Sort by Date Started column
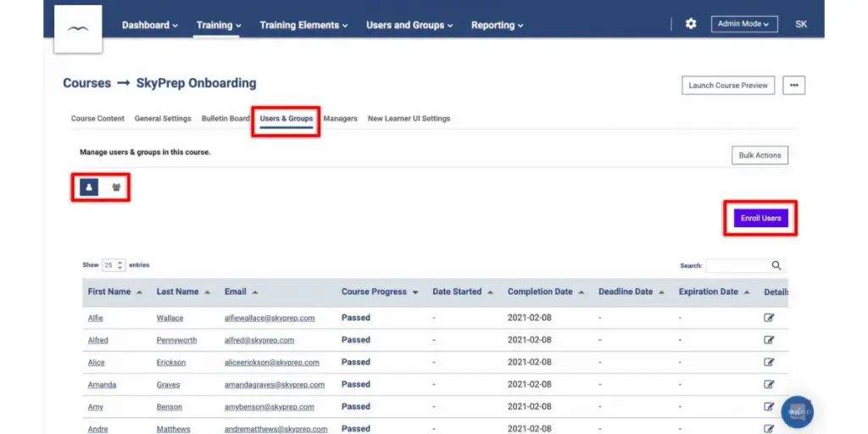 tap(463, 292)
